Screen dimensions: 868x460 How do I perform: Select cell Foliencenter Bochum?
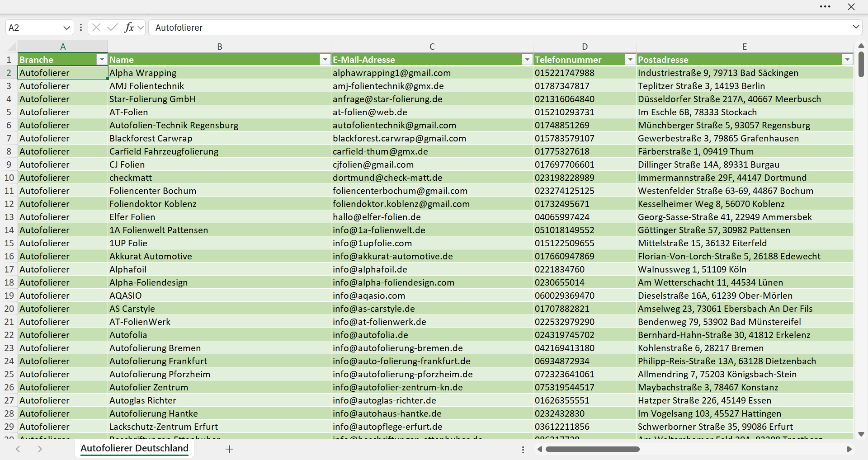point(220,191)
